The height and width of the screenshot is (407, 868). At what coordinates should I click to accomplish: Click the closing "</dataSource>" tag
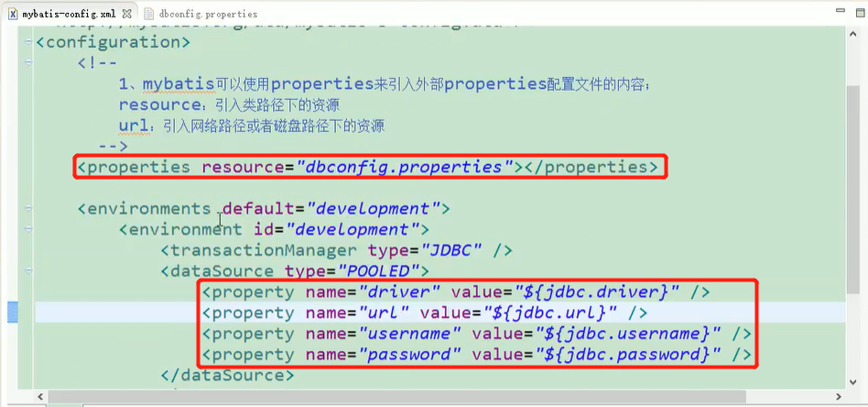click(x=227, y=376)
